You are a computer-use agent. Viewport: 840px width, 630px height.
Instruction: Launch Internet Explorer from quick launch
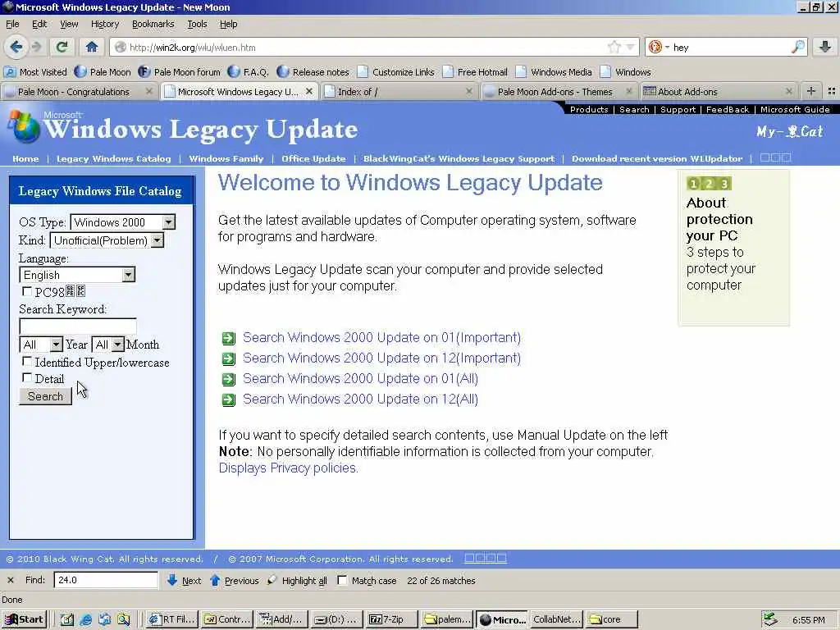pyautogui.click(x=85, y=620)
